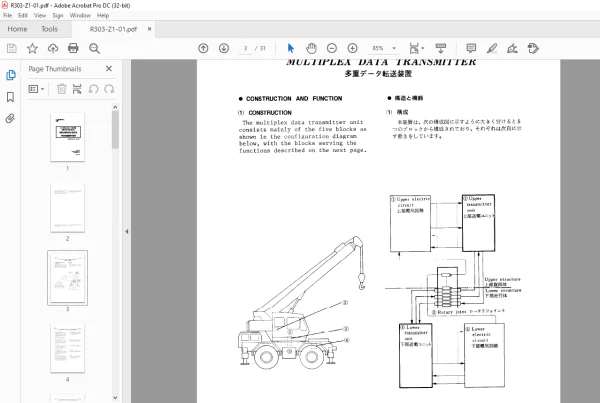Open the Sign document tool
The height and width of the screenshot is (403, 600).
512,48
